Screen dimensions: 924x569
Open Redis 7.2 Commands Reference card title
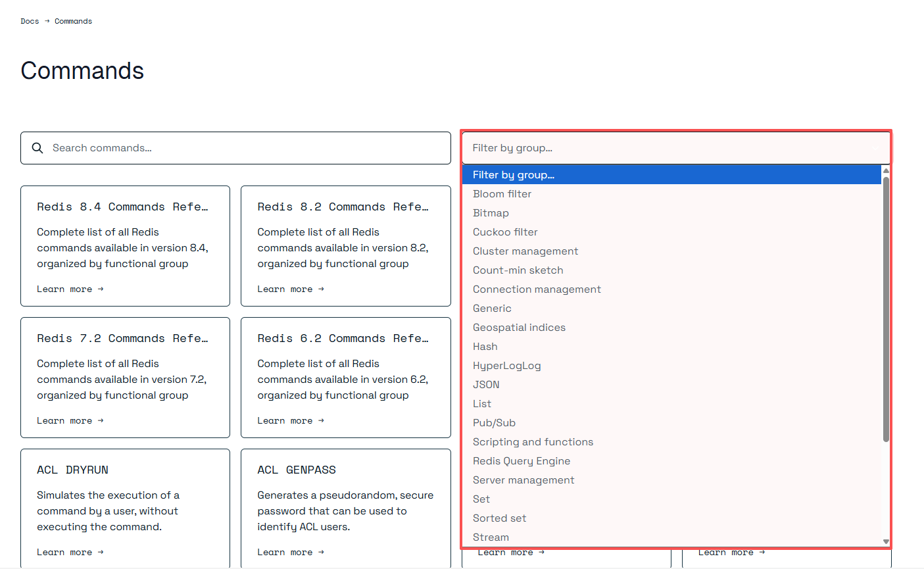(x=122, y=338)
